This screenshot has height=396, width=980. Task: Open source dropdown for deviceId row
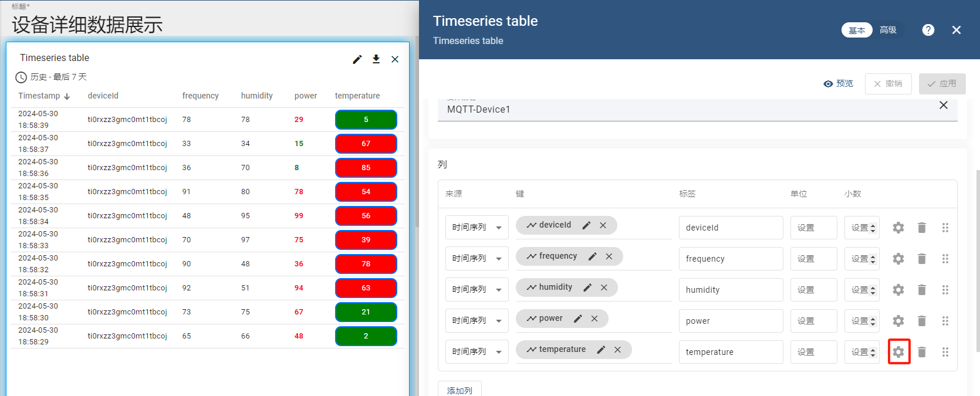477,228
